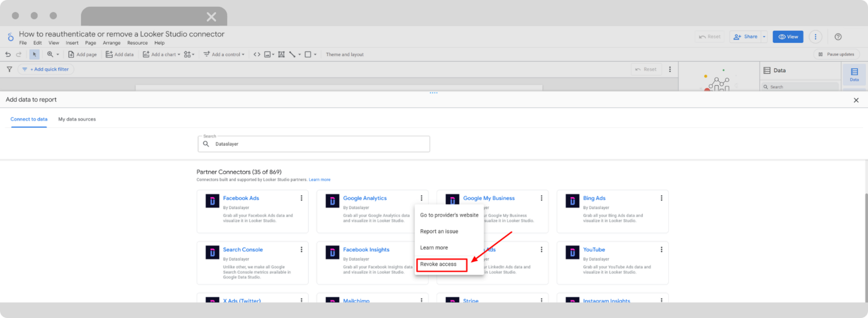The width and height of the screenshot is (868, 318).
Task: Click the Share button
Action: (x=745, y=37)
